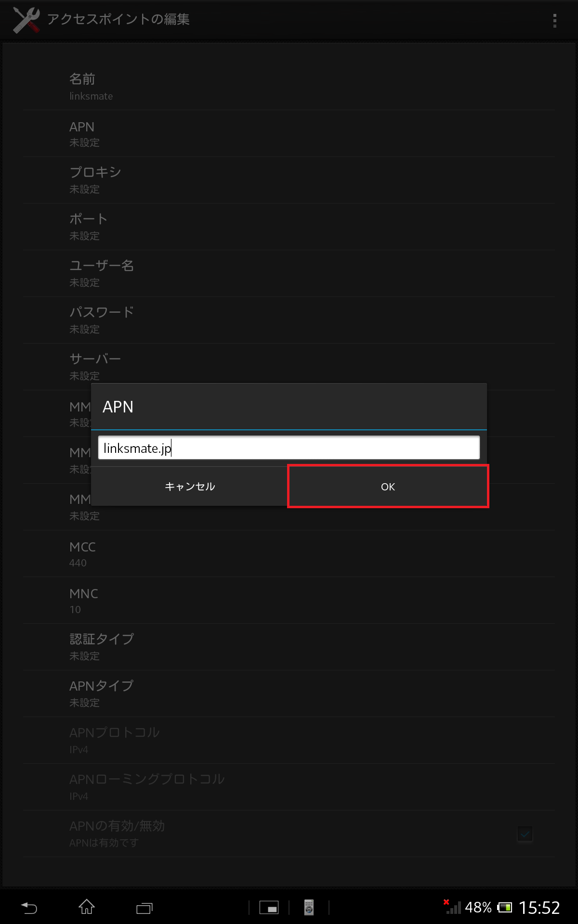
Task: Open Recent apps navigation icon
Action: coord(144,908)
